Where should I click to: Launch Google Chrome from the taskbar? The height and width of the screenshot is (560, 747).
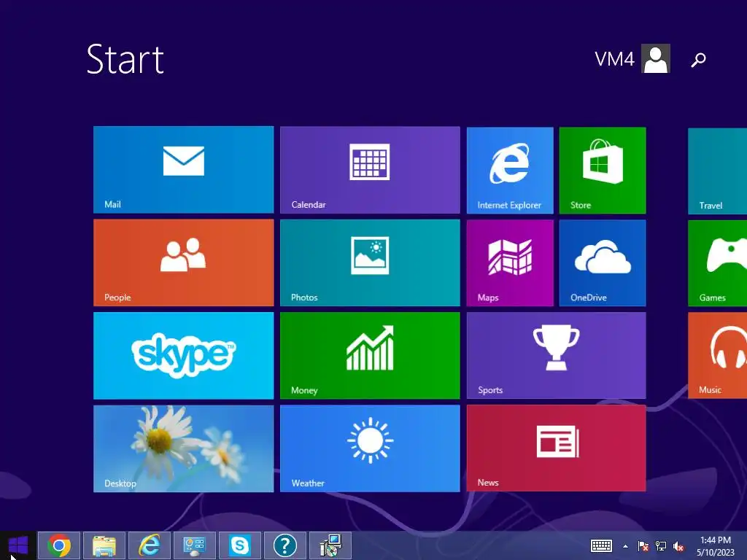[x=59, y=545]
